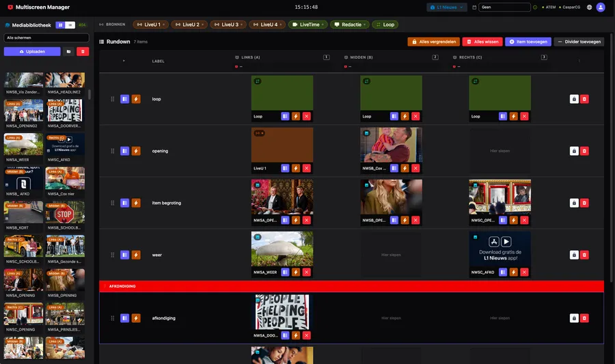Click the Multiscreen Manager logo
The image size is (615, 364).
click(x=10, y=7)
